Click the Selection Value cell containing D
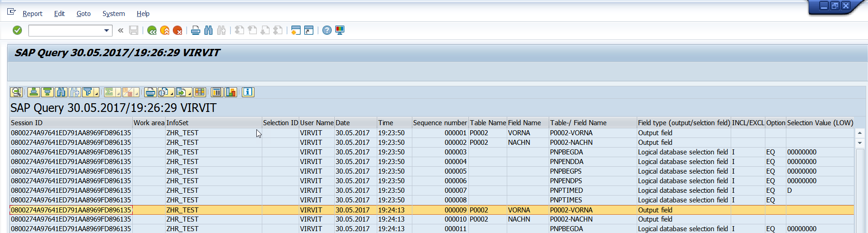The height and width of the screenshot is (233, 868). (x=820, y=191)
